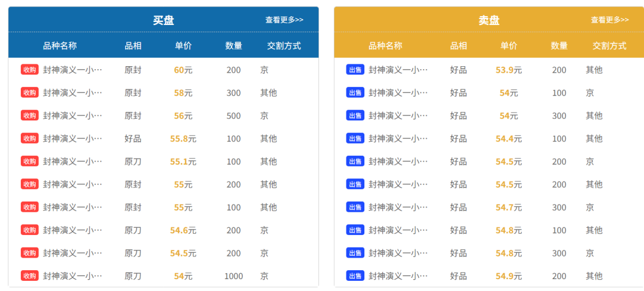Click the 交割方式 column header in 买盘
This screenshot has height=291, width=644.
pos(284,45)
